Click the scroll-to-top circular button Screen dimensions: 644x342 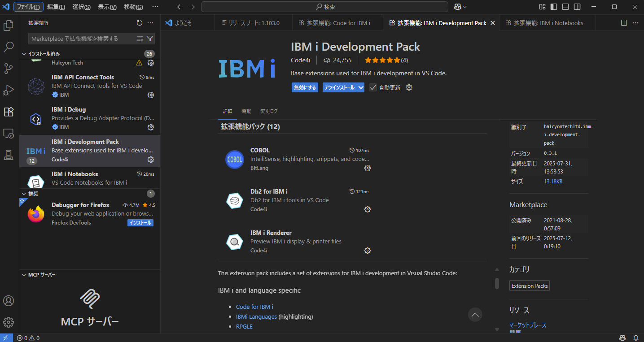(475, 315)
